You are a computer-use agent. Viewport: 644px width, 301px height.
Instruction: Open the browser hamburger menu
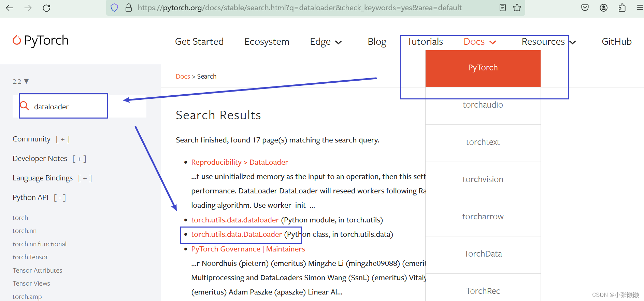point(640,8)
